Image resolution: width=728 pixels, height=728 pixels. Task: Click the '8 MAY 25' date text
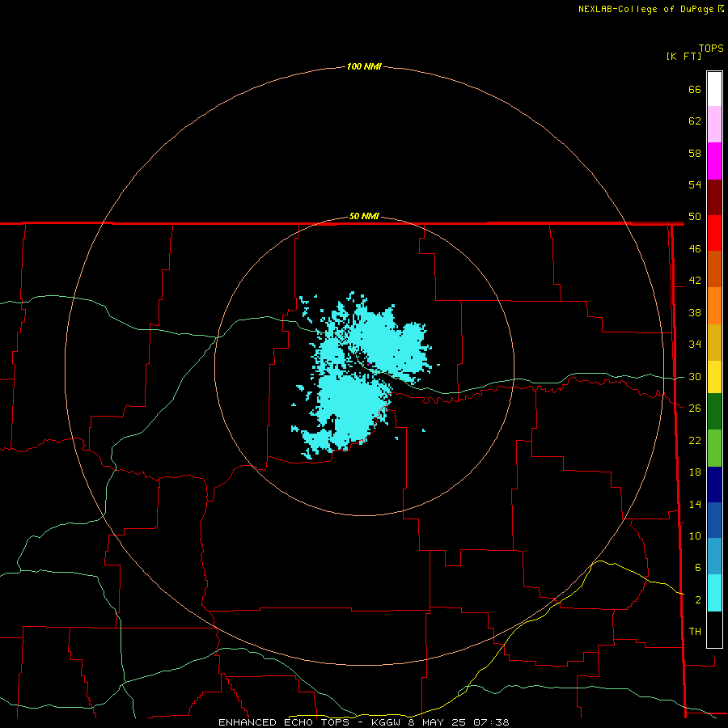click(437, 722)
